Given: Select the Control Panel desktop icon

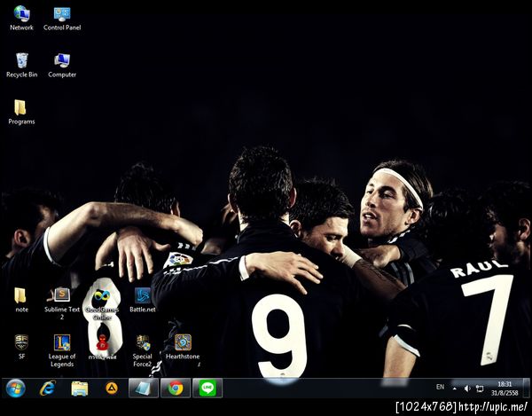Looking at the screenshot, I should coord(62,19).
